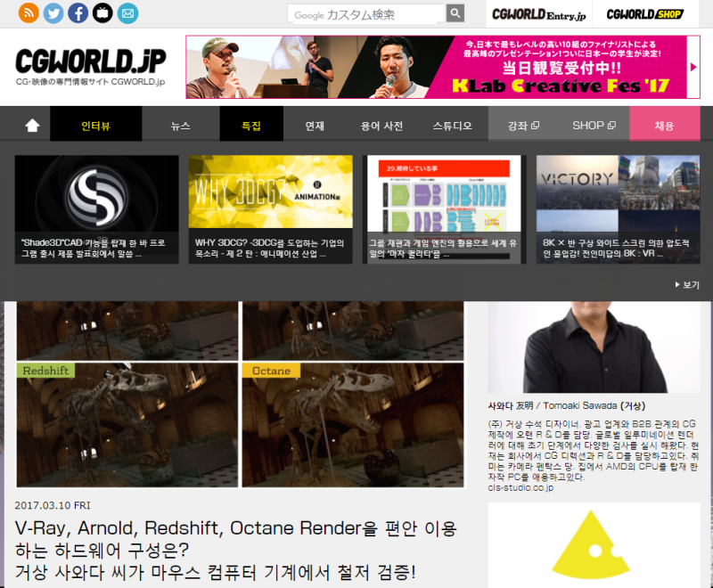
Task: Click the Redshift render comparison image
Action: tap(127, 425)
